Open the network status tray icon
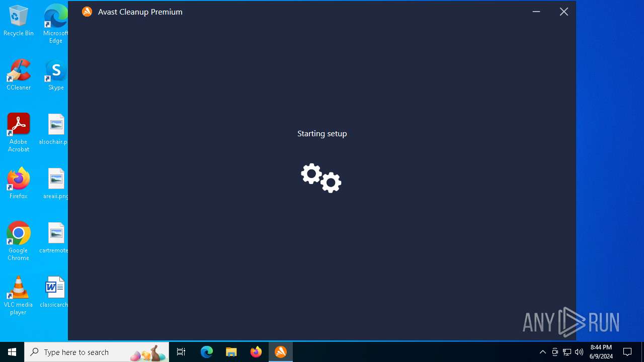 [x=567, y=352]
